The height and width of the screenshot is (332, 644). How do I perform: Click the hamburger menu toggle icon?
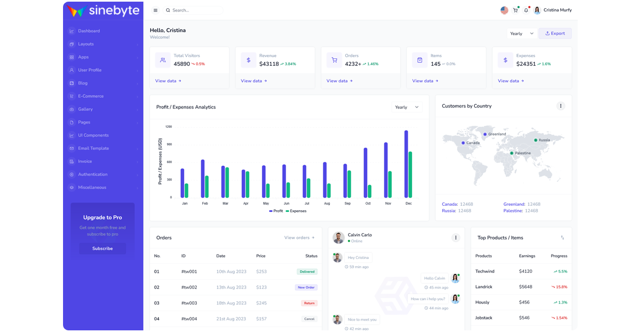[x=156, y=10]
